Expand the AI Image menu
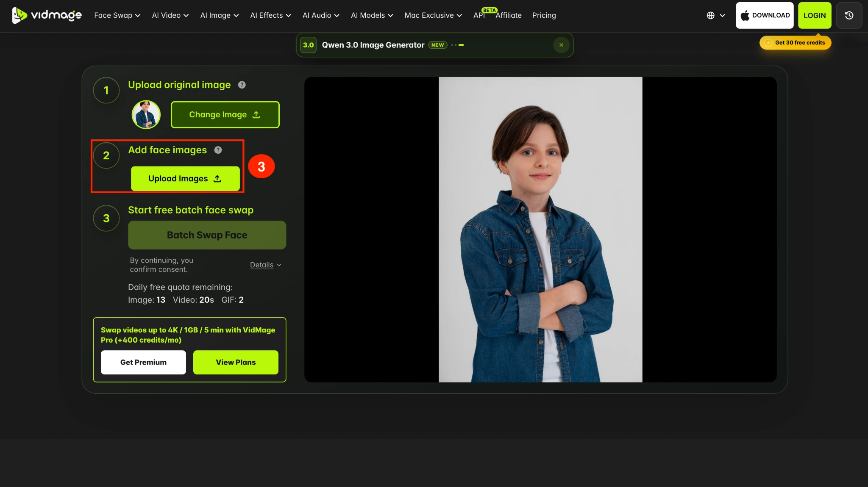The width and height of the screenshot is (868, 487). pyautogui.click(x=220, y=15)
